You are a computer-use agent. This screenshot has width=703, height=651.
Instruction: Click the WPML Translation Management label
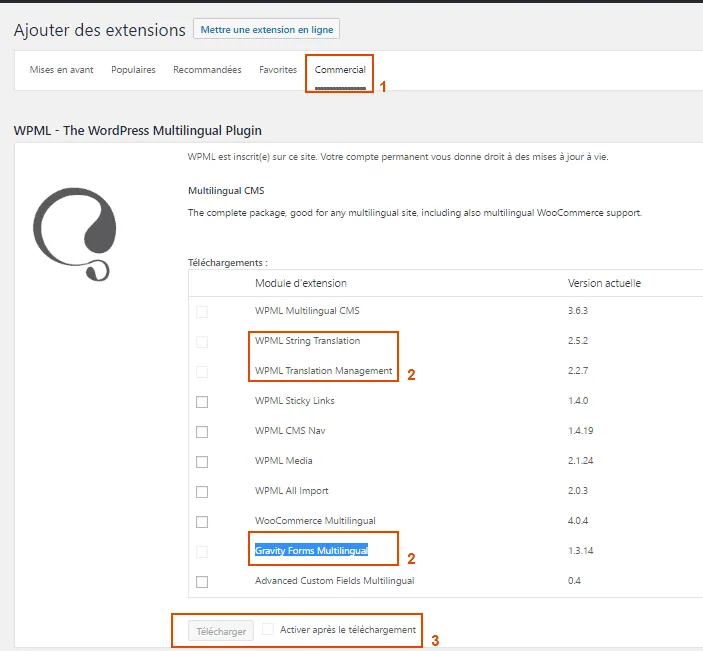324,370
